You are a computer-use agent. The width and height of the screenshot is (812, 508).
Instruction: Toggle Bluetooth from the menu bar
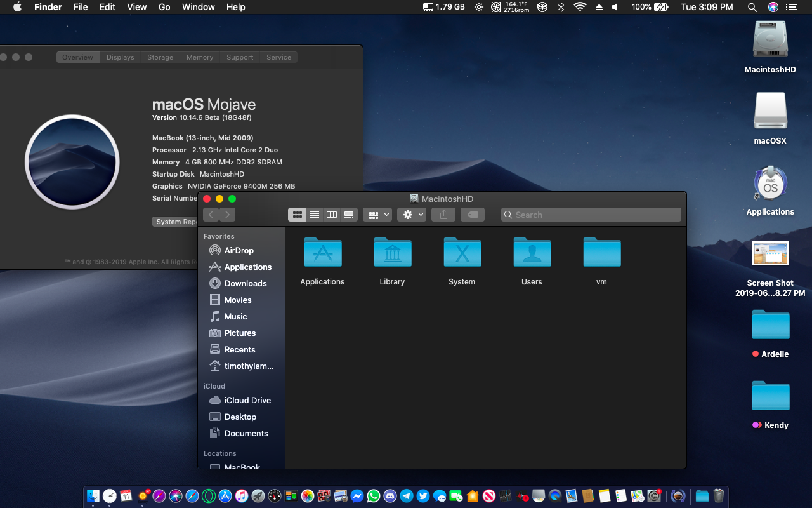pos(561,7)
